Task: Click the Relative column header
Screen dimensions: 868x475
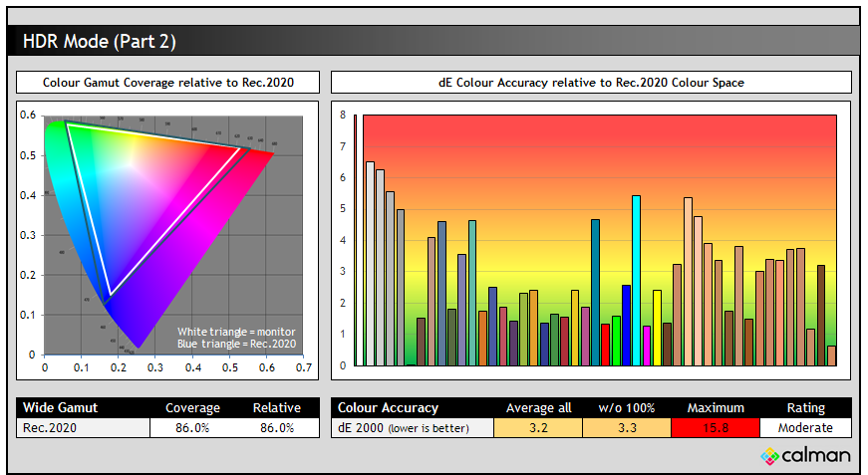Action: pos(276,407)
